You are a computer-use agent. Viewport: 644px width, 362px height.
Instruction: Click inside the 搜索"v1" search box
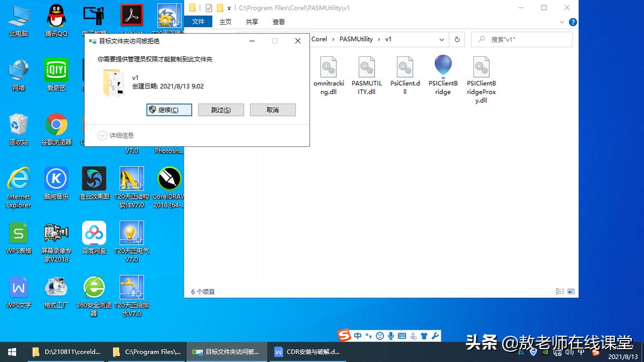click(x=521, y=39)
